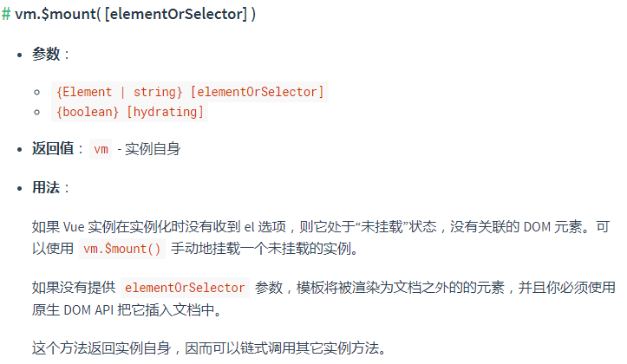Click the bold 返回值 label

[x=52, y=149]
